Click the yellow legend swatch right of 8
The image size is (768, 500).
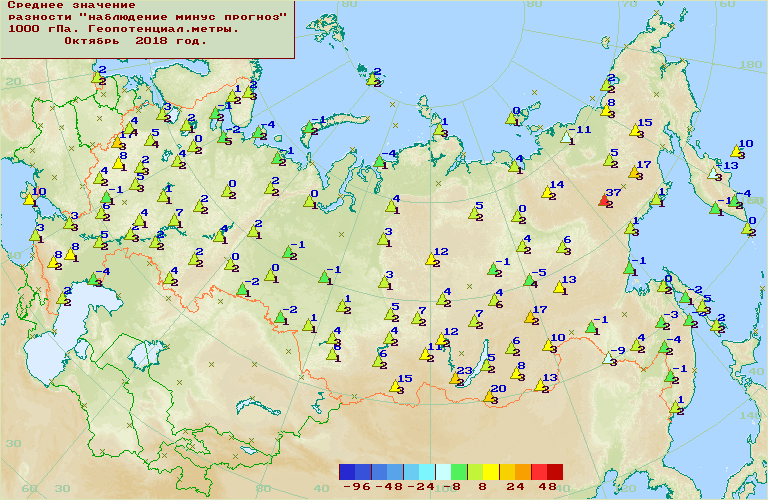[491, 472]
